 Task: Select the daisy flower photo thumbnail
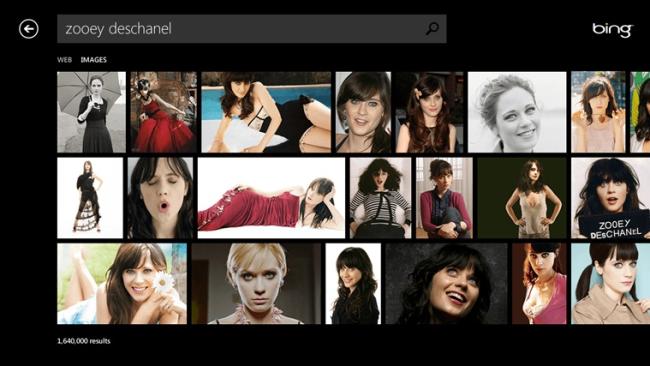coord(122,284)
